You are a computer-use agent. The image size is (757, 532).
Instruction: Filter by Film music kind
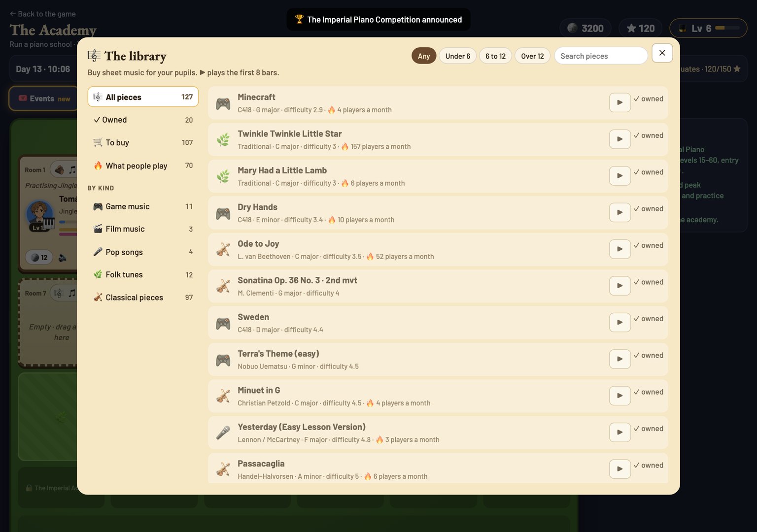143,229
